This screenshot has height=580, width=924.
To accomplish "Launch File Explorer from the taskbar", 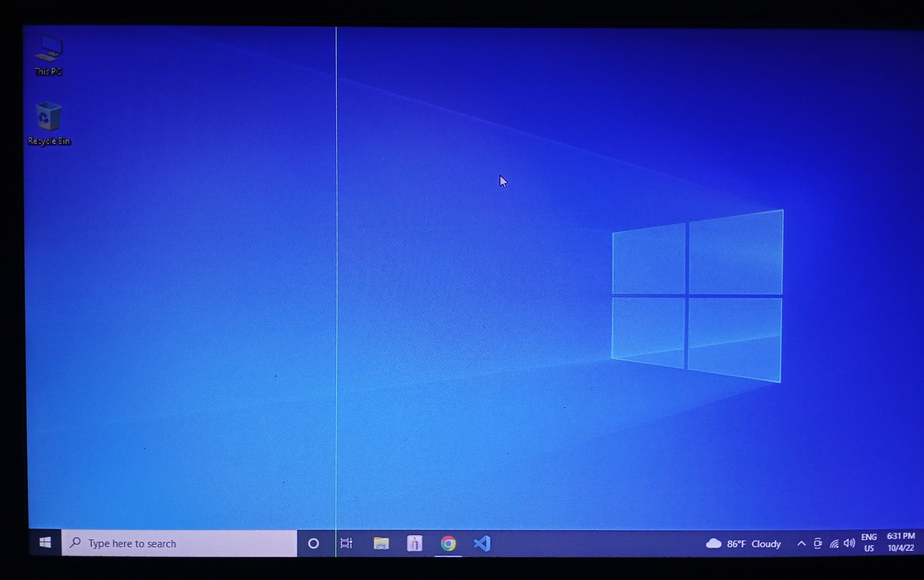I will point(381,544).
